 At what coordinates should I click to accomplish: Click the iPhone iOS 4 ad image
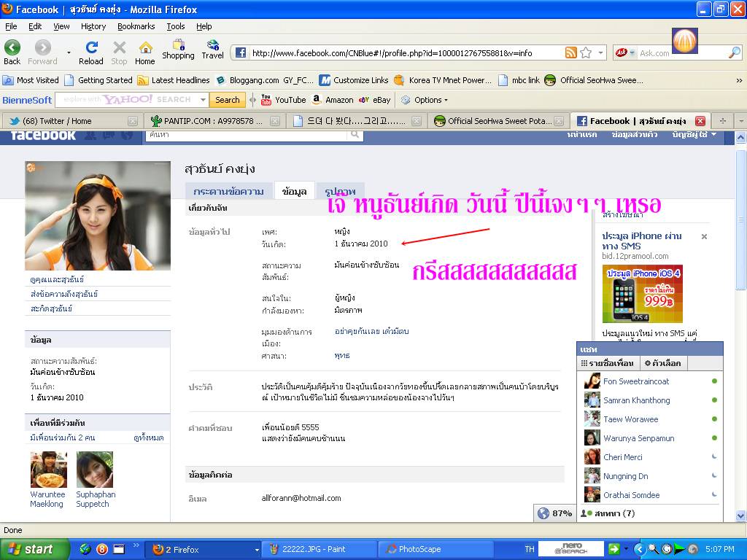pos(642,294)
